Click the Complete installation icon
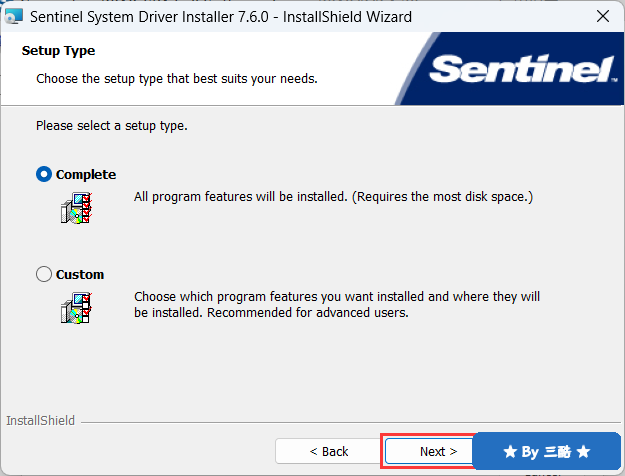The height and width of the screenshot is (476, 625). (x=77, y=208)
